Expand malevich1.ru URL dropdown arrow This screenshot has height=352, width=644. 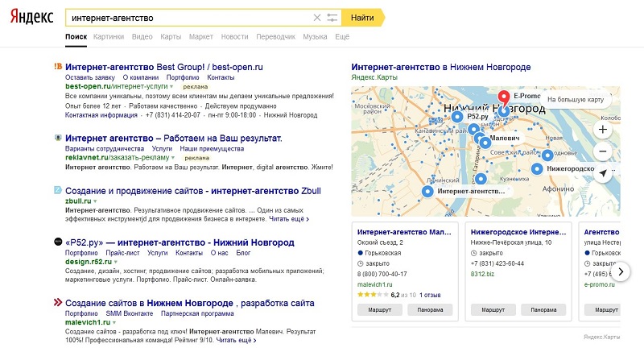(x=114, y=323)
